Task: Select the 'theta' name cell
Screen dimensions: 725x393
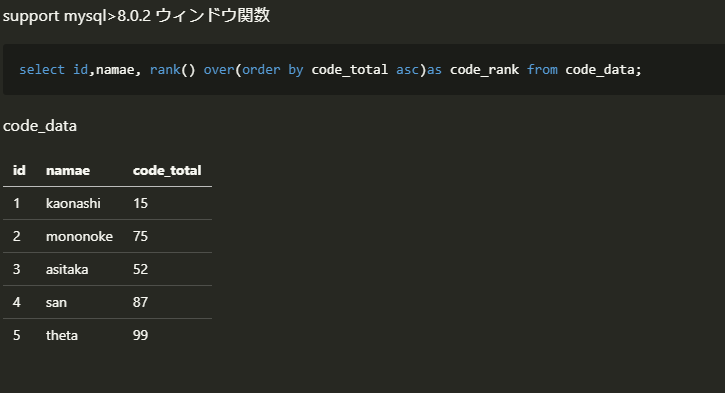Action: click(61, 335)
